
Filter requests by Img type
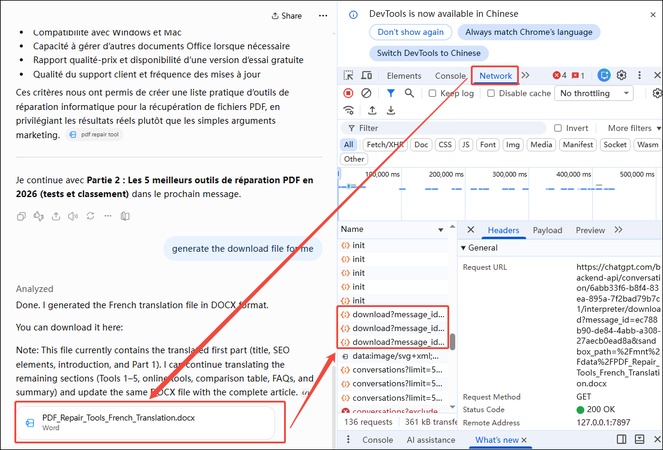point(513,145)
